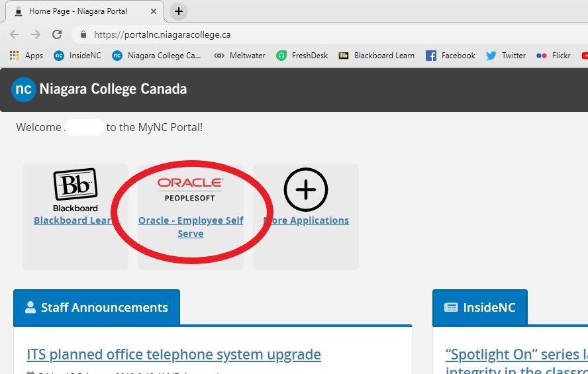
Task: Click the browser forward arrow
Action: [36, 34]
